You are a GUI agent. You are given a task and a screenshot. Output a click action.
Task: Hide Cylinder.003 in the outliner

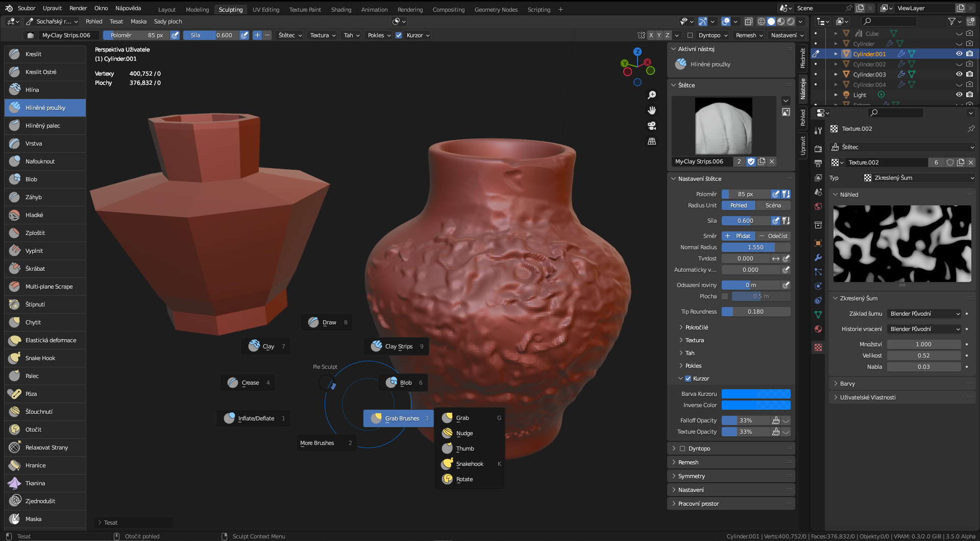click(x=959, y=74)
